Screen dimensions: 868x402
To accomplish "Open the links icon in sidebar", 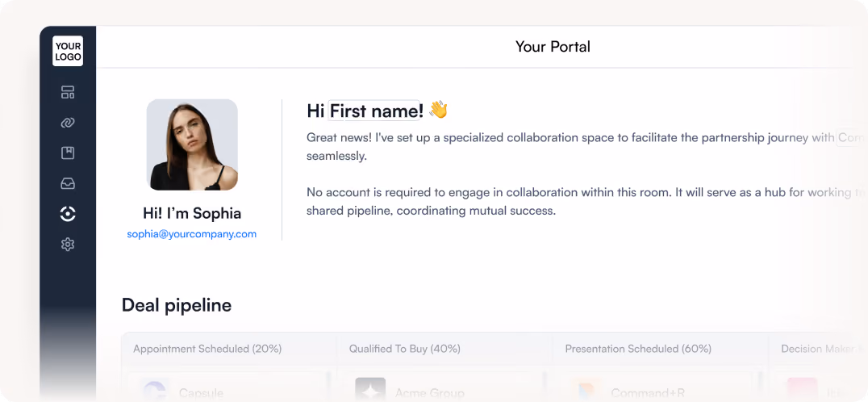I will (x=68, y=123).
